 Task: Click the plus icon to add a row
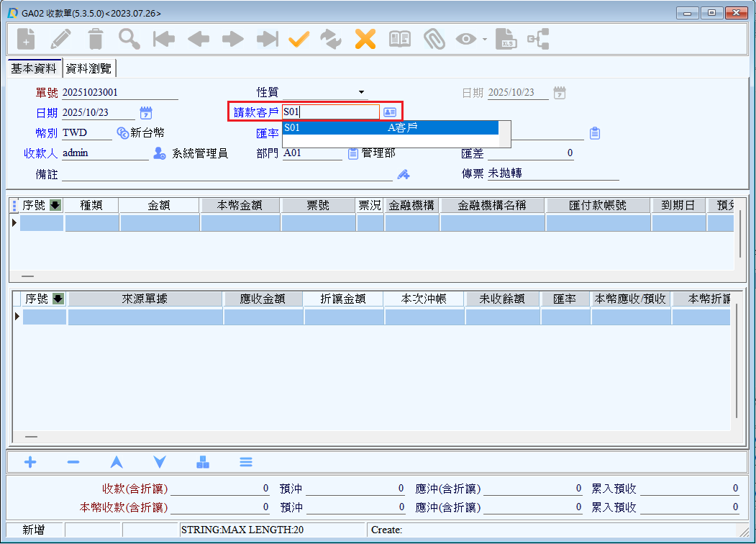[x=30, y=462]
